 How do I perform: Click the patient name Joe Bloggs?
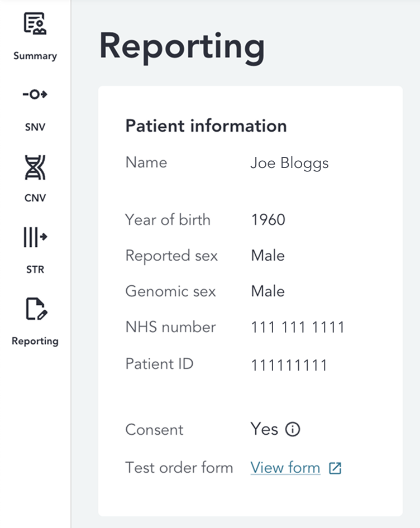coord(289,163)
